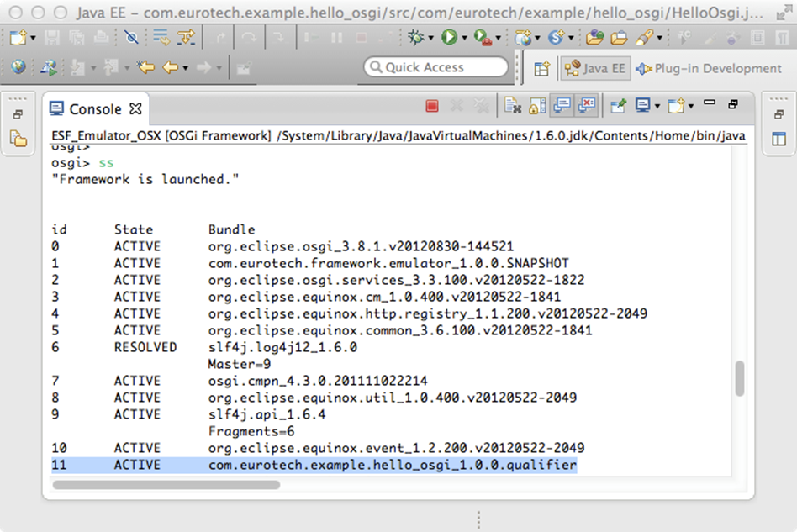Click the horizontal console scrollbar

coord(166,485)
